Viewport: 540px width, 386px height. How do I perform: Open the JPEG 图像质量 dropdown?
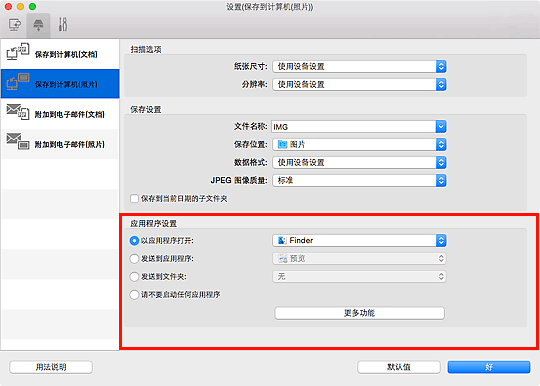click(359, 180)
